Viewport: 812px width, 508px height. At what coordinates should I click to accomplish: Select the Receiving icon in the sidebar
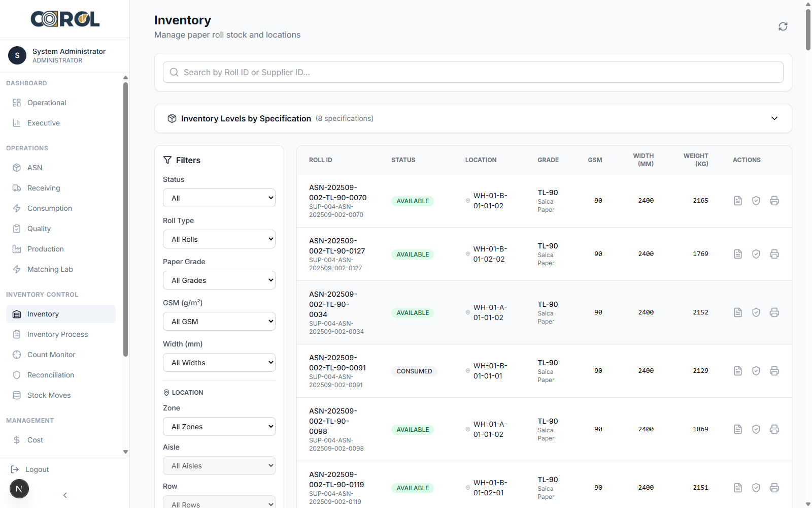pyautogui.click(x=17, y=187)
